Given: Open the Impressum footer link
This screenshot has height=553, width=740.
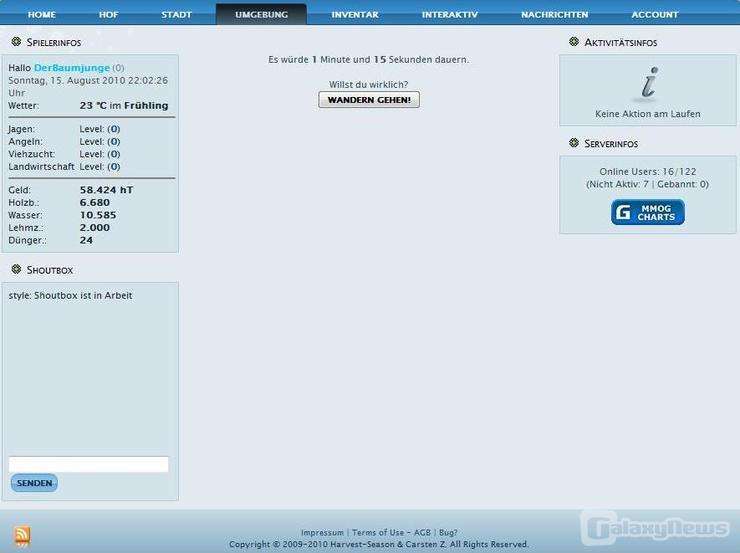Looking at the screenshot, I should (322, 533).
